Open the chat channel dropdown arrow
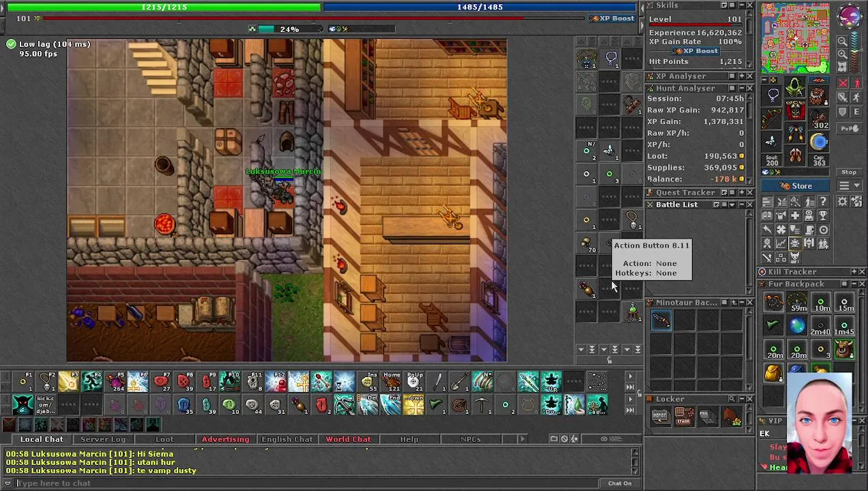The image size is (868, 491). (8, 483)
